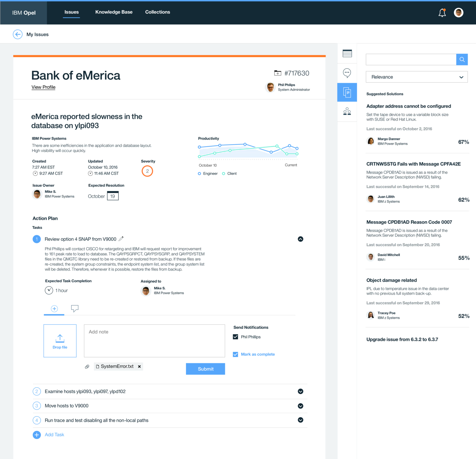This screenshot has height=459, width=476.
Task: Open Object damage related solution
Action: click(392, 280)
